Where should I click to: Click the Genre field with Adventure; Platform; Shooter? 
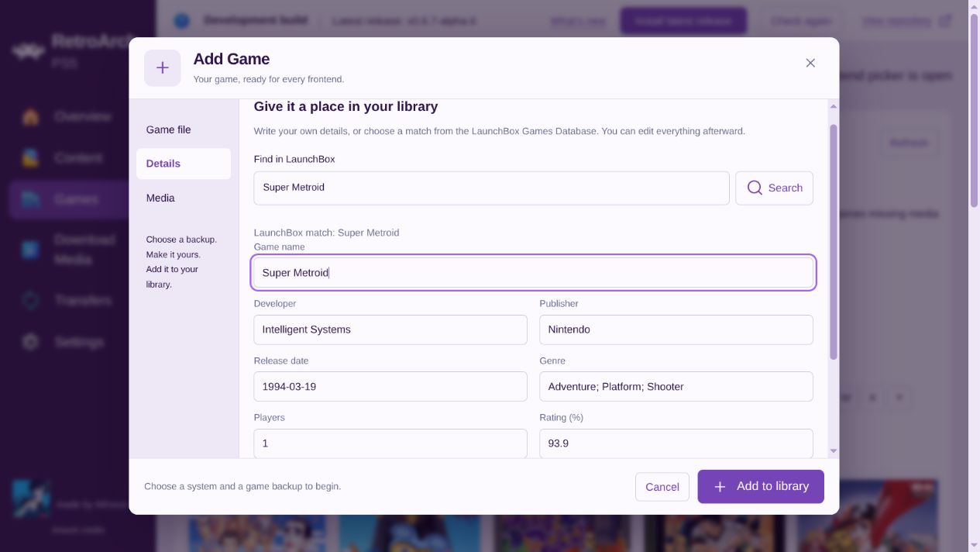pyautogui.click(x=676, y=386)
